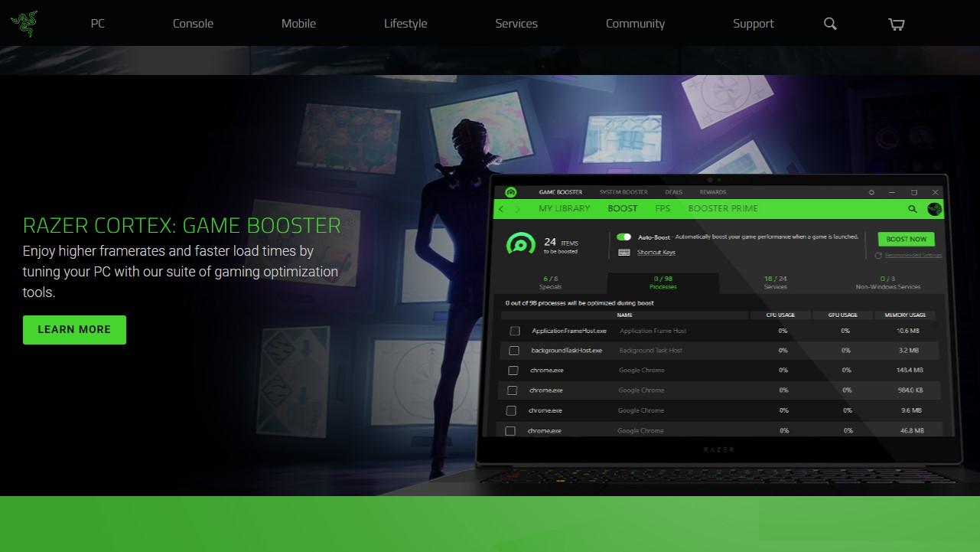Click the Cortex settings gear icon
The width and height of the screenshot is (980, 552).
[871, 192]
